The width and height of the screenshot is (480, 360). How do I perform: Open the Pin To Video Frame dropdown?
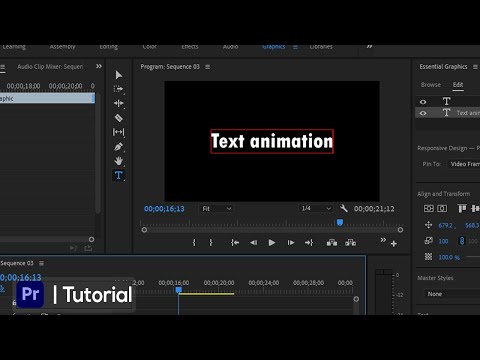point(464,164)
